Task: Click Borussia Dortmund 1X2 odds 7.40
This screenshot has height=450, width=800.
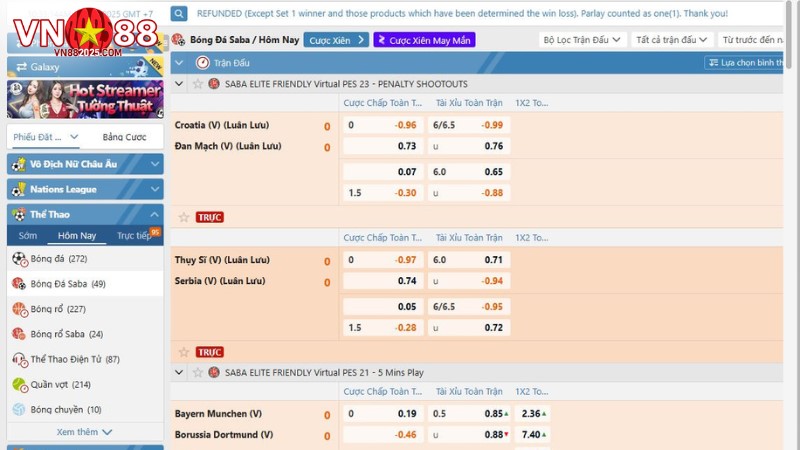Action: click(533, 435)
